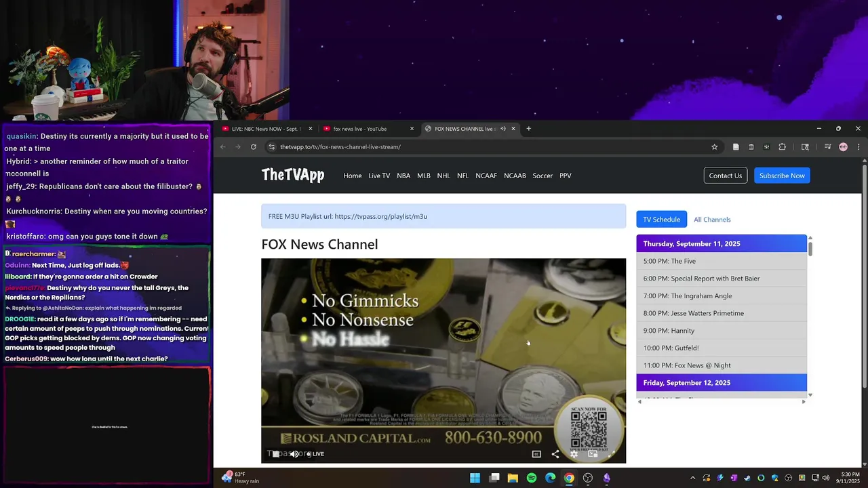Reload the page in Chrome
Screen dimensions: 868x488
(x=254, y=147)
